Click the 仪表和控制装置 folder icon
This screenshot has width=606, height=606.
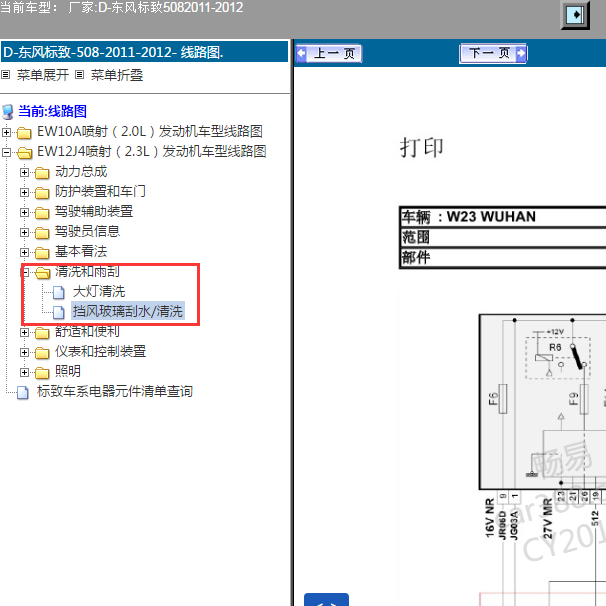point(42,353)
